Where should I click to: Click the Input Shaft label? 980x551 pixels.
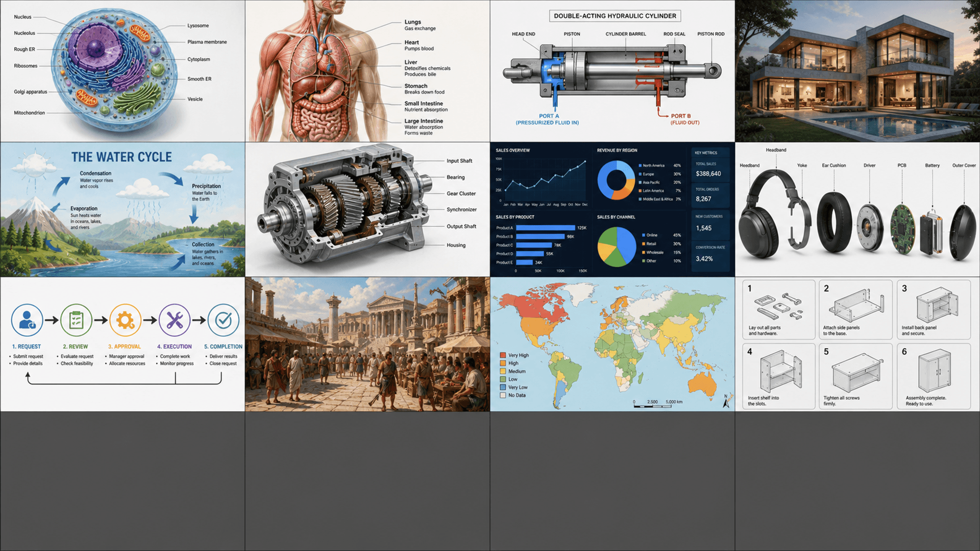coord(459,161)
